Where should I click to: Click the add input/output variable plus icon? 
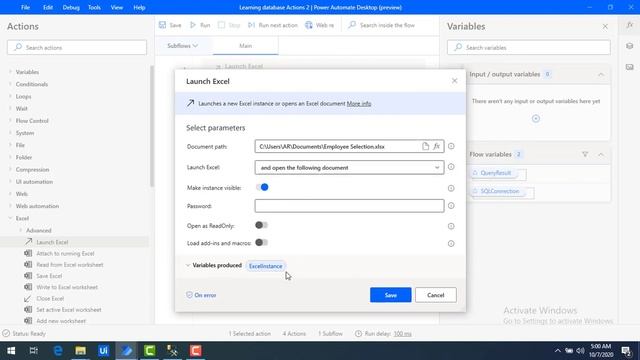pos(536,119)
